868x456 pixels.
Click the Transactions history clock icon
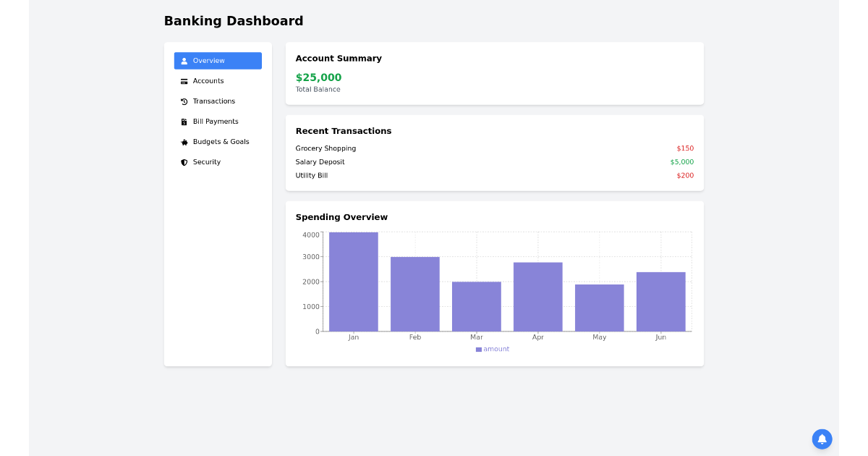tap(184, 101)
